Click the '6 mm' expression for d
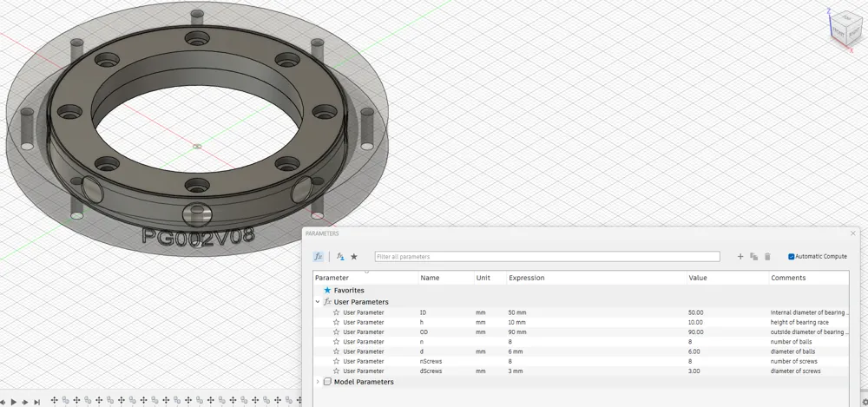Viewport: 868px width, 407px height. point(516,351)
